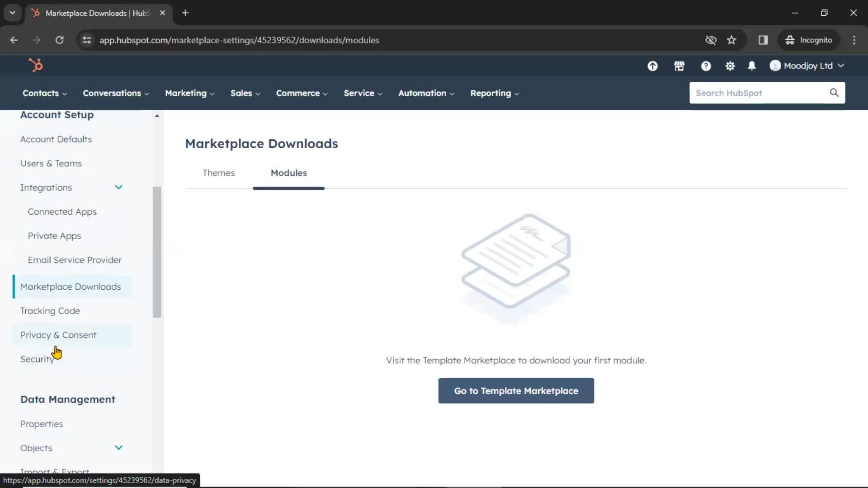868x488 pixels.
Task: Open the notifications bell icon
Action: pyautogui.click(x=752, y=66)
